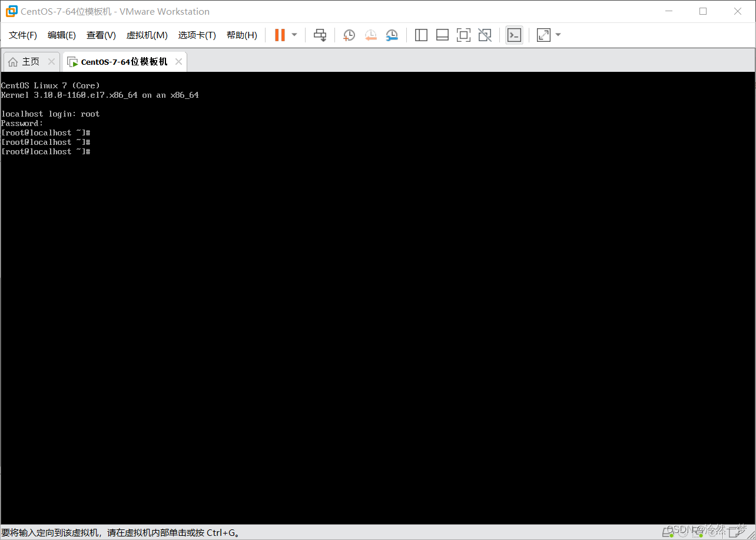
Task: Close the VMware Workstation window
Action: pyautogui.click(x=738, y=11)
